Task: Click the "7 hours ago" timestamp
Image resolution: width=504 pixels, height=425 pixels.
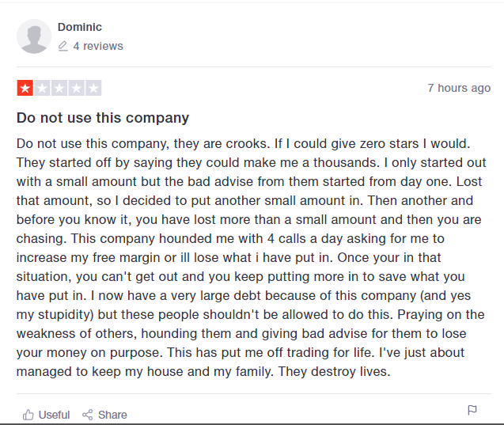Action: tap(459, 88)
